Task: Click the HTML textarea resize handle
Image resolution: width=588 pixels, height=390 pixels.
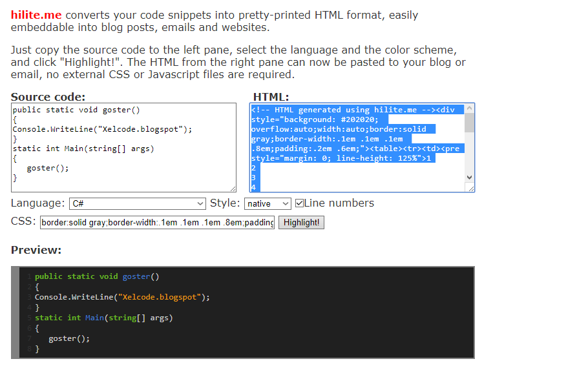Action: [471, 189]
